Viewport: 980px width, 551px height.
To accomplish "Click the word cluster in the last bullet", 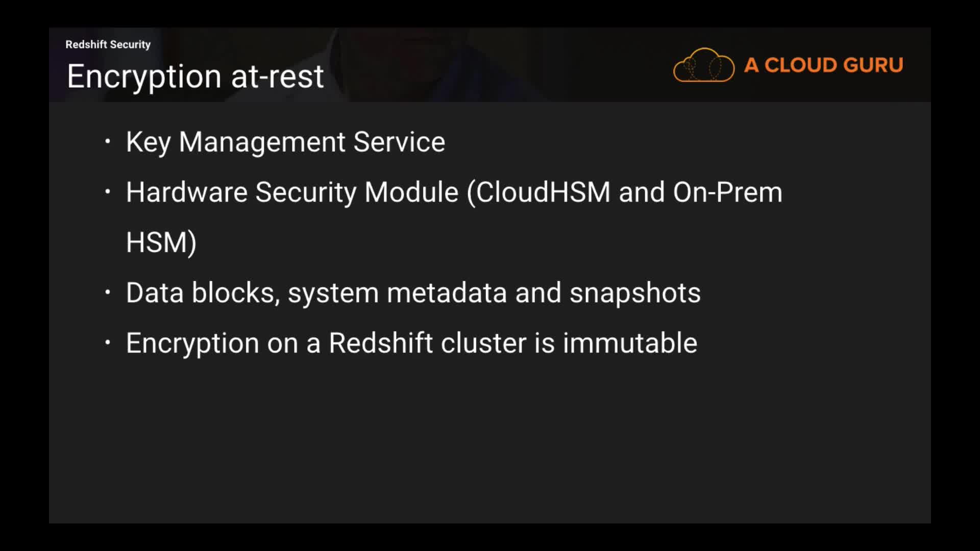I will 483,343.
